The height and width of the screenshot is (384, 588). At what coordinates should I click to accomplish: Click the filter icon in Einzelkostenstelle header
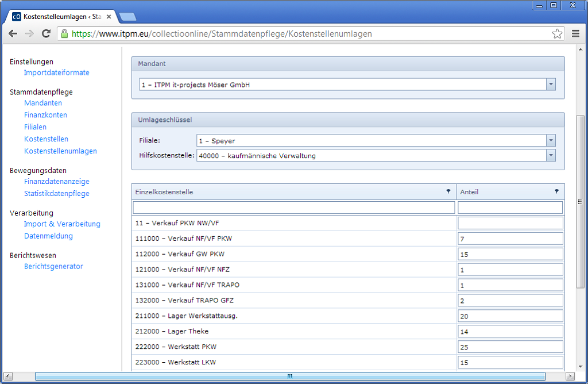click(x=448, y=191)
